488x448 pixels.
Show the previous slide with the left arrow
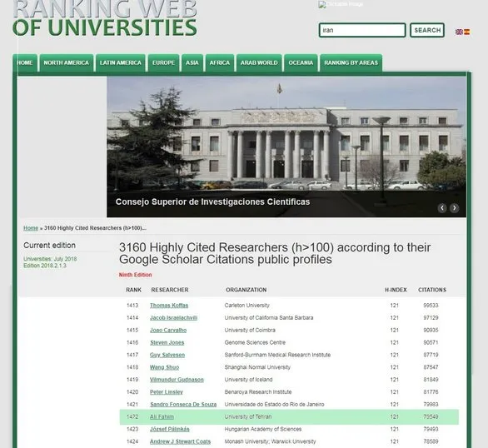point(442,208)
